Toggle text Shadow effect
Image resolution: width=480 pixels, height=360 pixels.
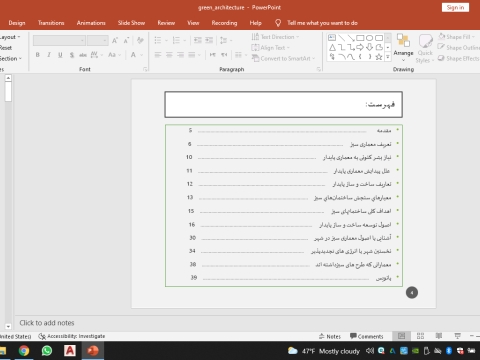click(x=72, y=55)
